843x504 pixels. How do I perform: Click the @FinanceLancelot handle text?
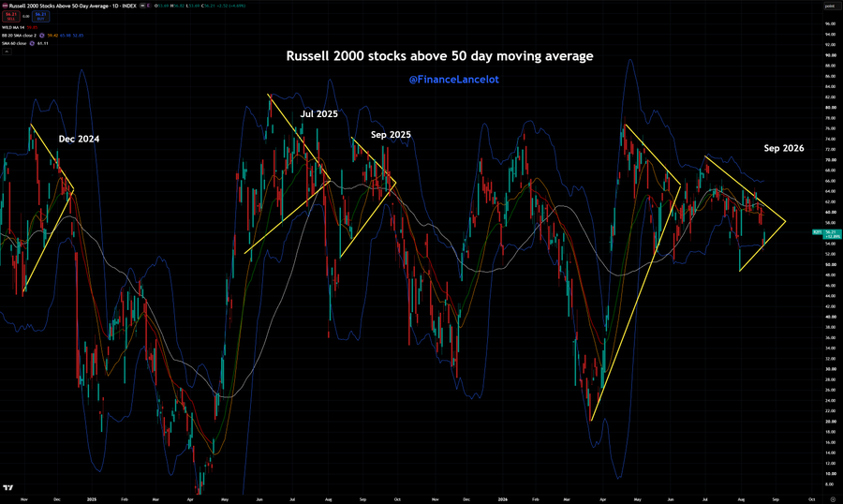tap(453, 80)
